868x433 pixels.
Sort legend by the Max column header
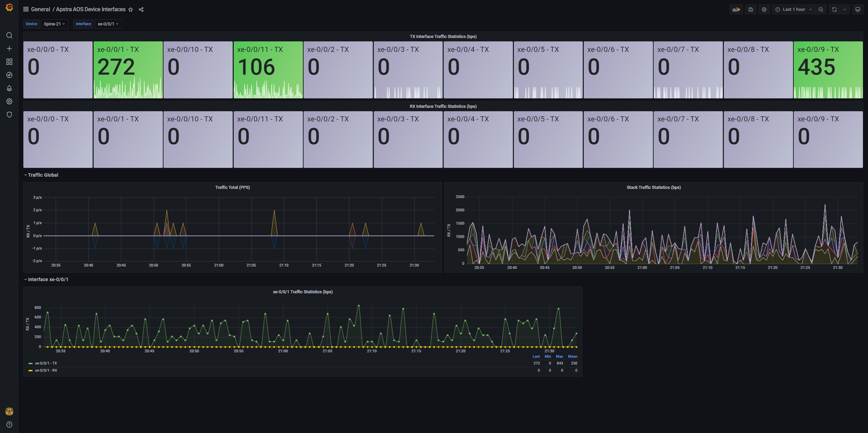click(x=559, y=356)
